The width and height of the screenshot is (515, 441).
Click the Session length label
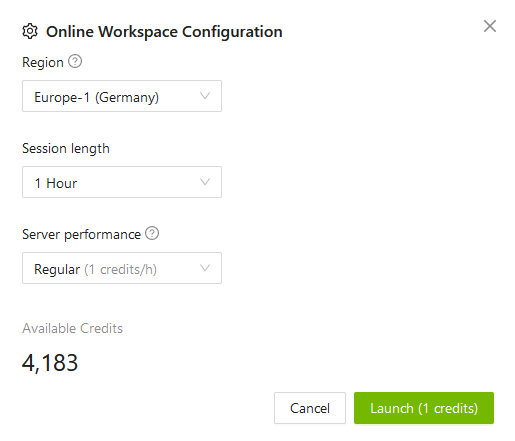click(66, 149)
